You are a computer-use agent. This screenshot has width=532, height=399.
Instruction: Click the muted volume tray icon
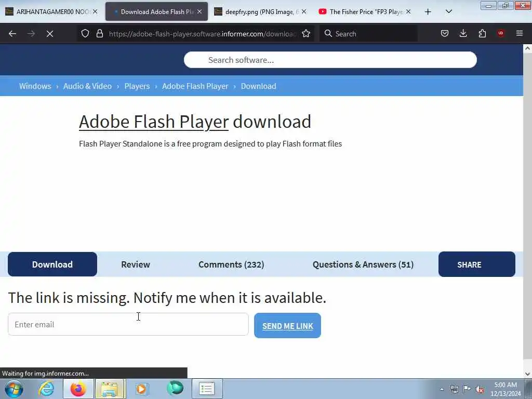480,390
